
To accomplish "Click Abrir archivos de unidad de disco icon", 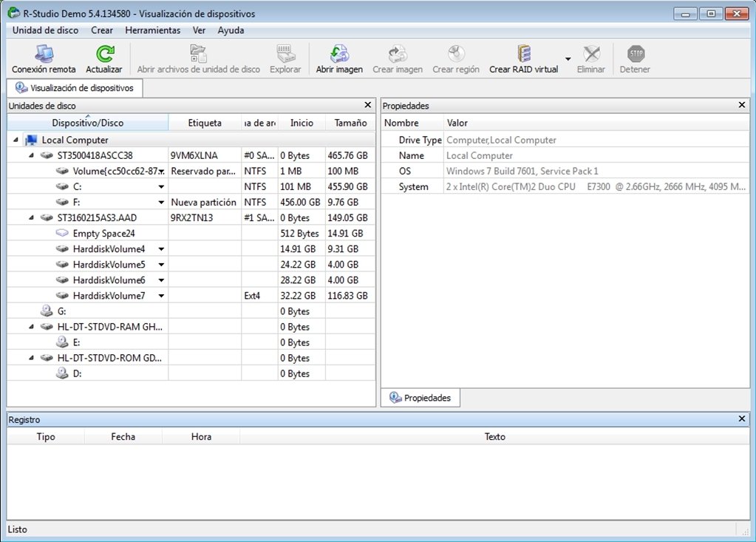I will click(198, 53).
